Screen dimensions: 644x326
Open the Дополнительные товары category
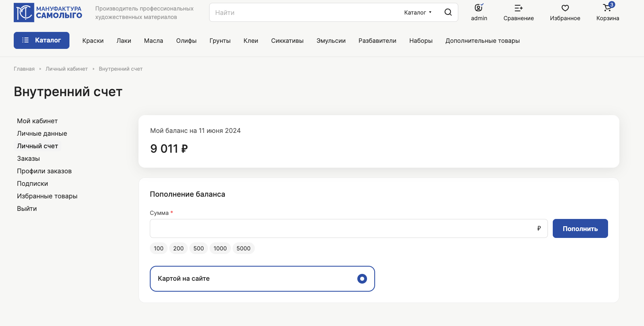pos(482,41)
